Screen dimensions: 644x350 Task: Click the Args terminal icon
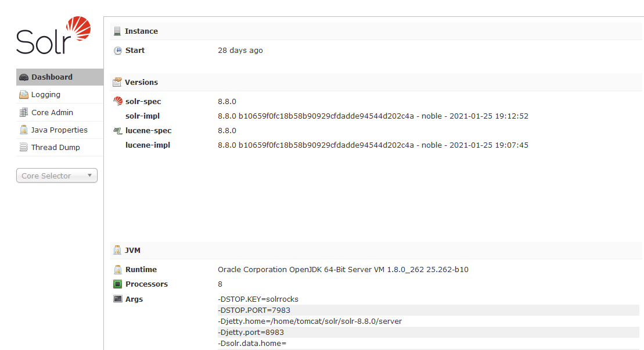tap(118, 299)
